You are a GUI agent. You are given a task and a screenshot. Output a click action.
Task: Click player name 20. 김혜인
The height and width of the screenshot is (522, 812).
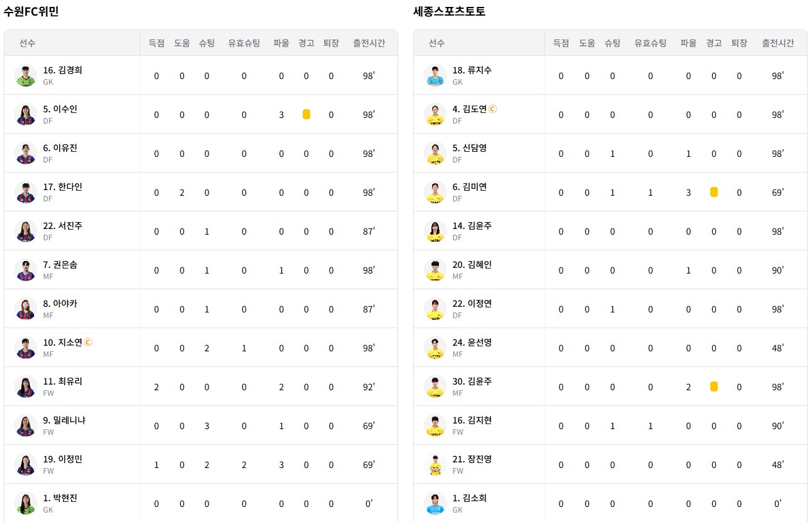pyautogui.click(x=472, y=265)
